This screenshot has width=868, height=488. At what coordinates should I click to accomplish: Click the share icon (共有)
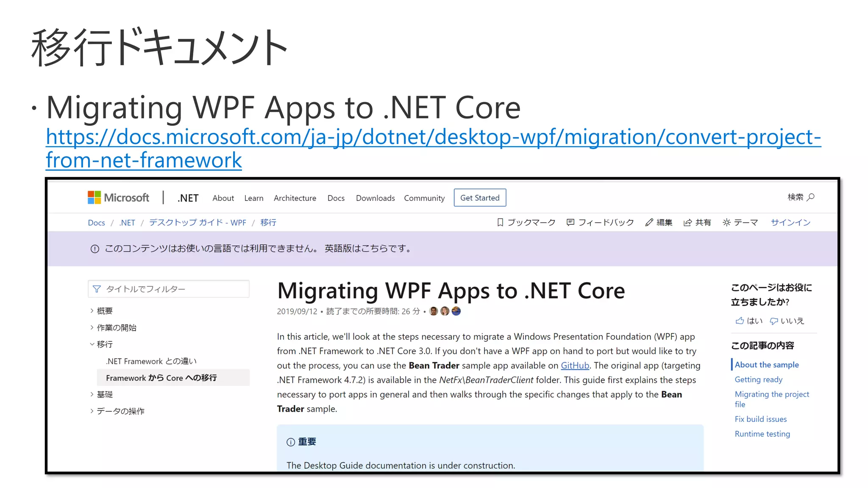coord(687,222)
